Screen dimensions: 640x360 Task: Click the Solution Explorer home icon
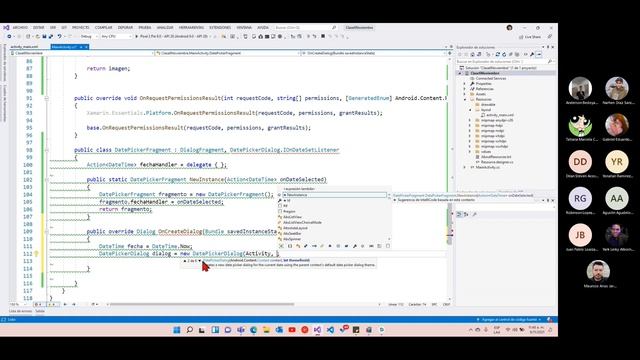[473, 54]
